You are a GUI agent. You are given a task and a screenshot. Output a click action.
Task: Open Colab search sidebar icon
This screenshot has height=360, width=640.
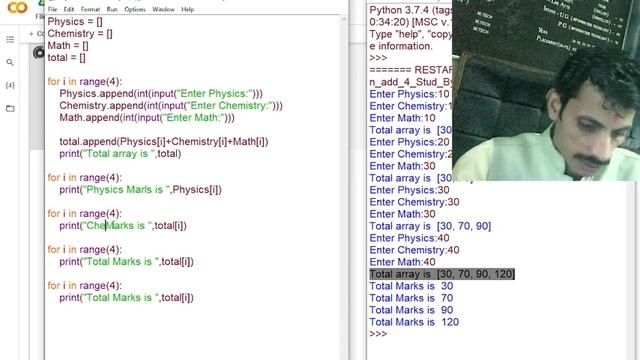pos(10,62)
